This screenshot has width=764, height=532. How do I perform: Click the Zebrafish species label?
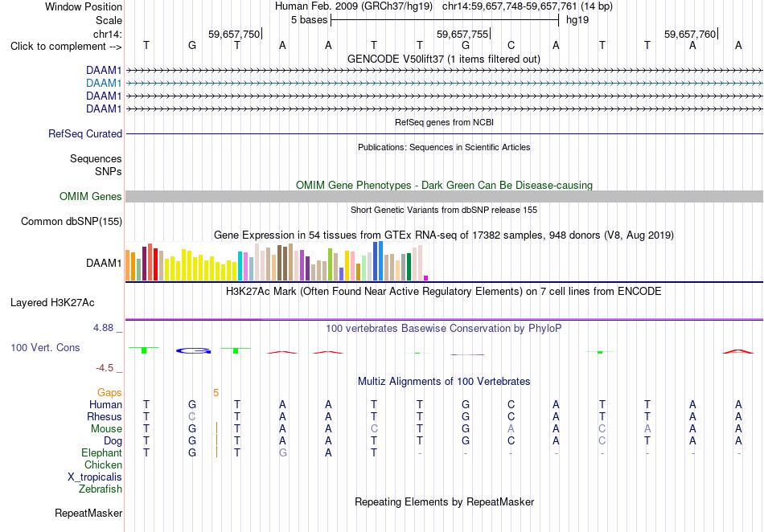click(x=101, y=489)
